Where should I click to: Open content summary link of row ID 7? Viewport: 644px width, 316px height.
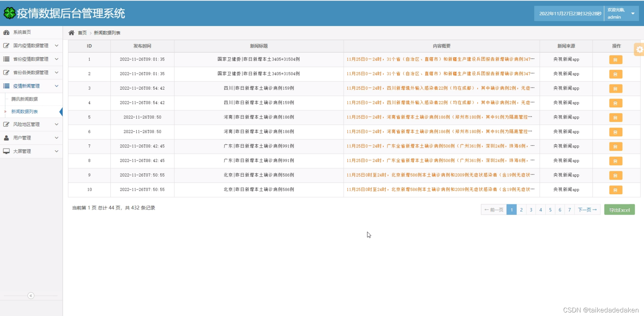[x=440, y=146]
